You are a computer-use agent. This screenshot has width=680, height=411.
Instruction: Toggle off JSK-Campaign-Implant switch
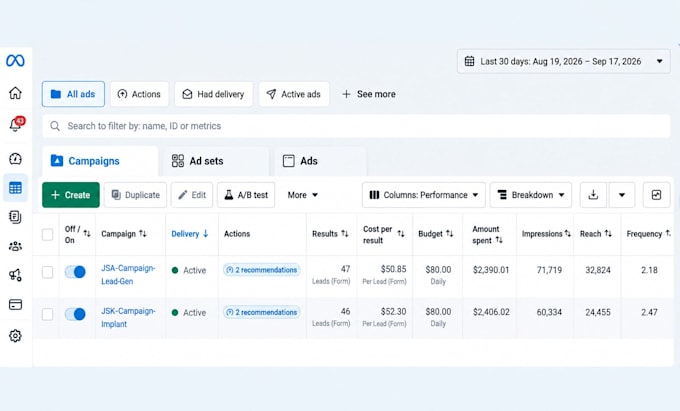tap(75, 314)
